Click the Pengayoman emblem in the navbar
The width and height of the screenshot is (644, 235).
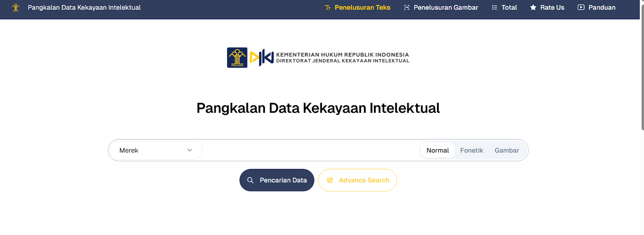16,8
